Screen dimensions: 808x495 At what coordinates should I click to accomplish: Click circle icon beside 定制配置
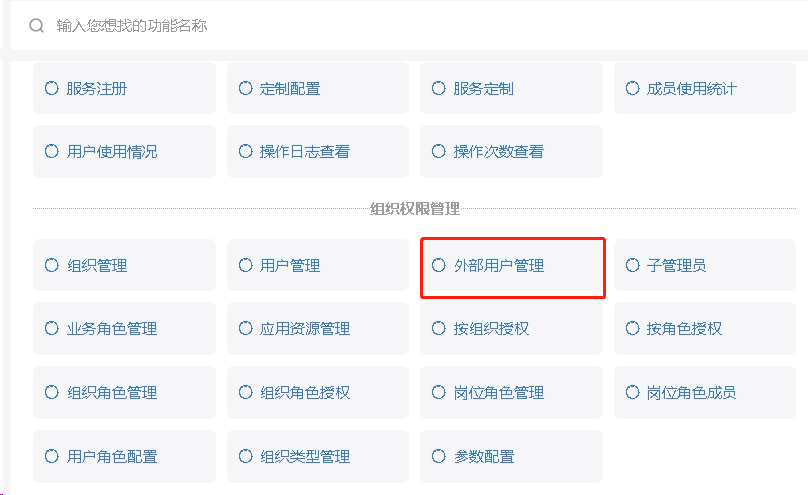[x=245, y=88]
